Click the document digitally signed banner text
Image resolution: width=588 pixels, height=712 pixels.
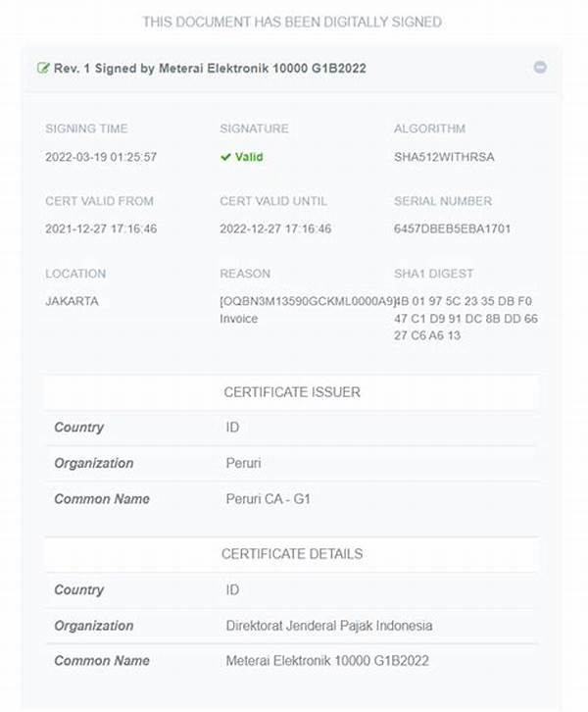291,22
